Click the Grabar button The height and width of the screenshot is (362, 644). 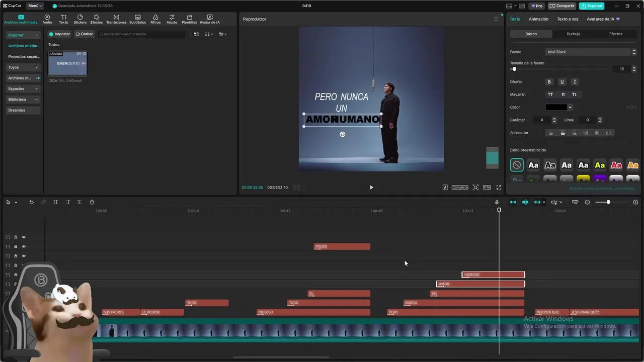84,34
